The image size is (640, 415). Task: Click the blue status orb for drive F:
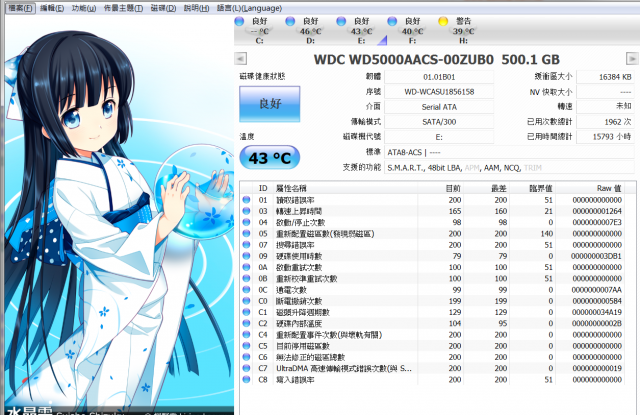pyautogui.click(x=392, y=21)
